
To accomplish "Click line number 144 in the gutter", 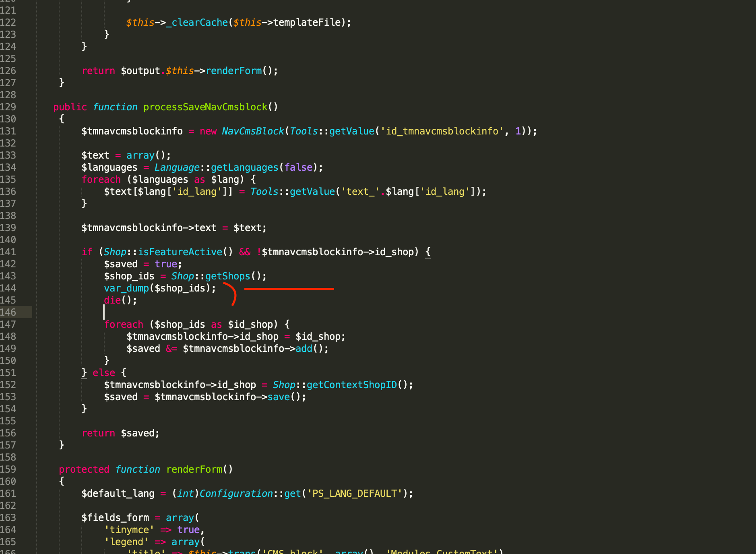I will pos(8,288).
